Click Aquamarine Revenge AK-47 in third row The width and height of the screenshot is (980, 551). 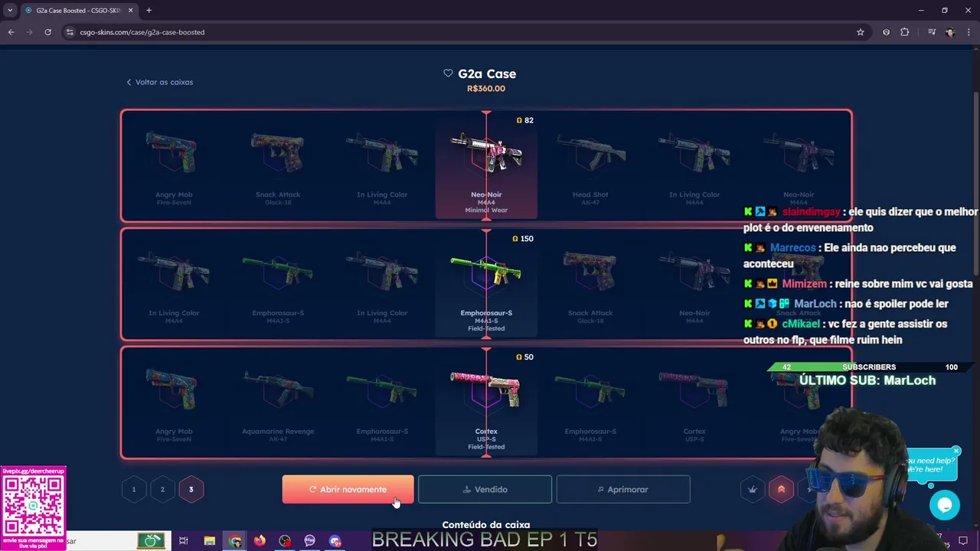(x=278, y=402)
